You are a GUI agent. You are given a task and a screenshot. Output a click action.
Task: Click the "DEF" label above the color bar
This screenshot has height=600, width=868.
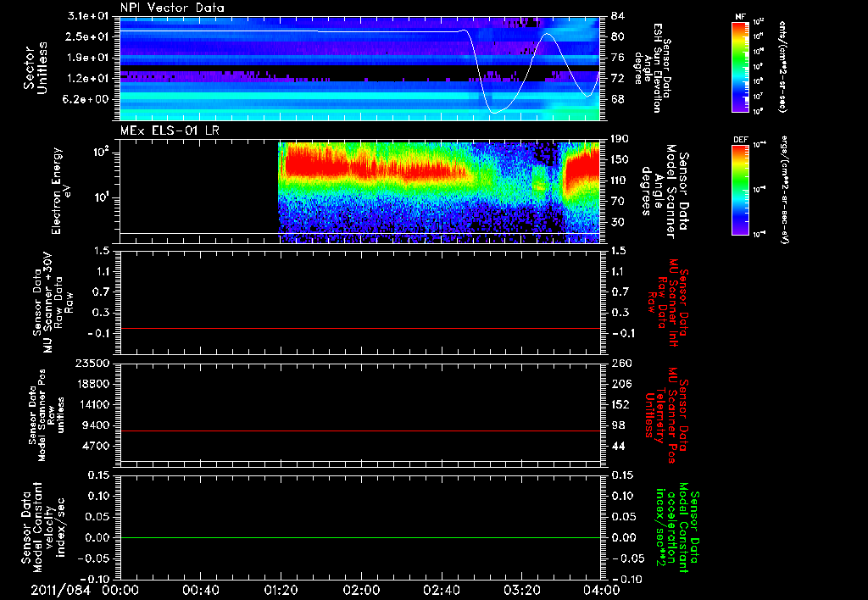pos(741,140)
